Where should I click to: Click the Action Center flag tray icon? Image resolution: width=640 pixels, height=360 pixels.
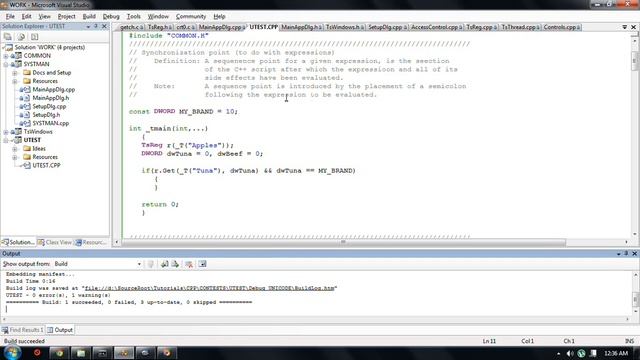point(593,353)
